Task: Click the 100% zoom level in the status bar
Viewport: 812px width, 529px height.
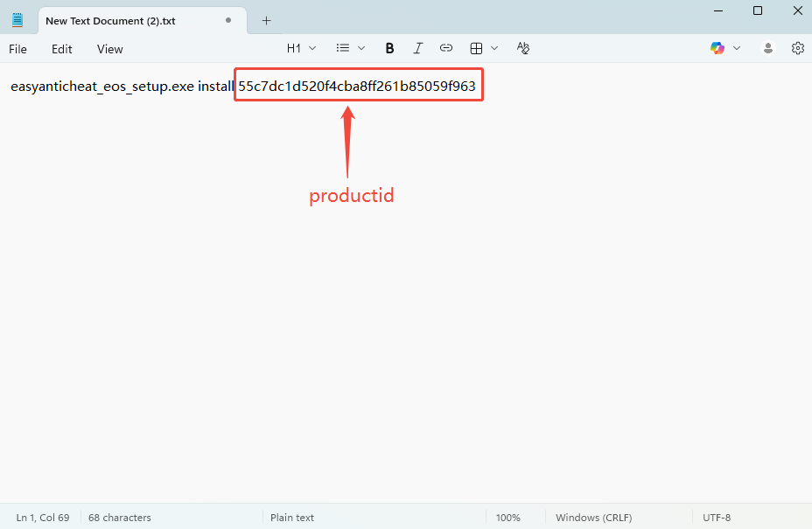Action: coord(507,518)
